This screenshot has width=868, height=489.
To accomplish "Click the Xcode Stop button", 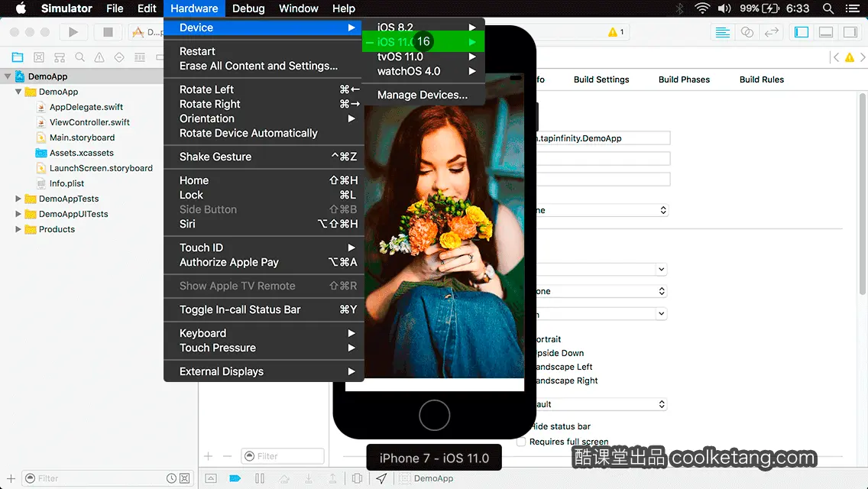I will [108, 32].
